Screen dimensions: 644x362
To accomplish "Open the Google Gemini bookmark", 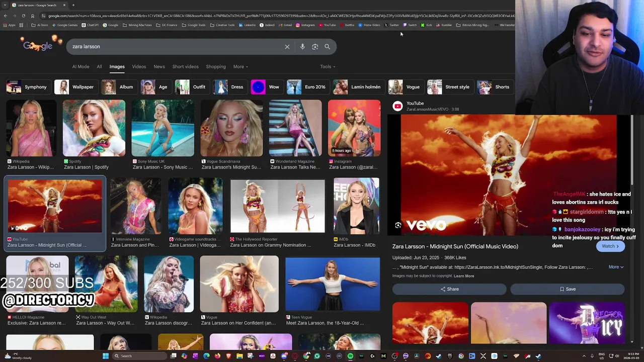I will [64, 25].
